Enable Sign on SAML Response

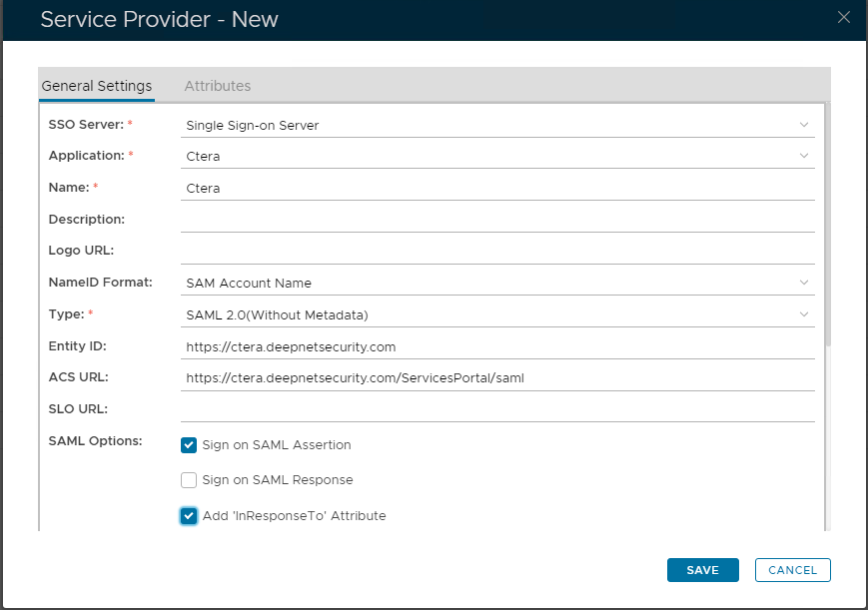click(x=189, y=480)
